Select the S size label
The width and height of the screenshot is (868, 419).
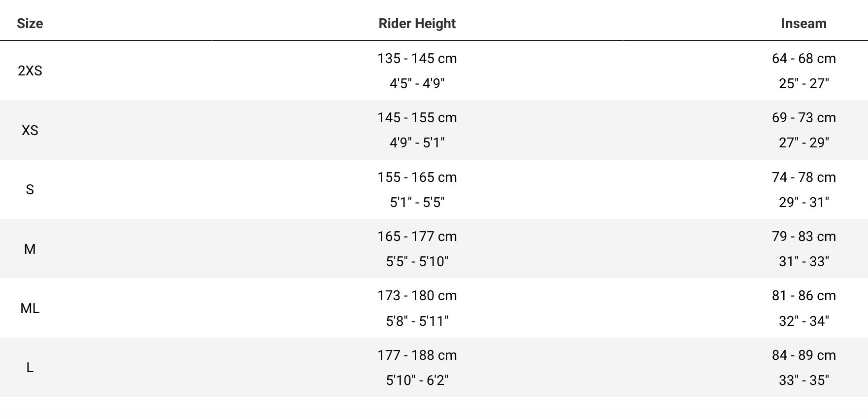[30, 189]
